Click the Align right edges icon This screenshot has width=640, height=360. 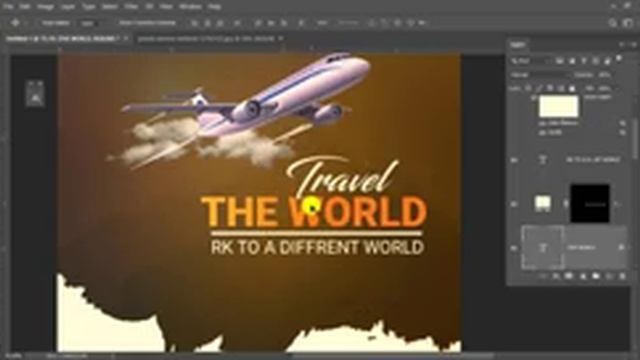pos(220,23)
